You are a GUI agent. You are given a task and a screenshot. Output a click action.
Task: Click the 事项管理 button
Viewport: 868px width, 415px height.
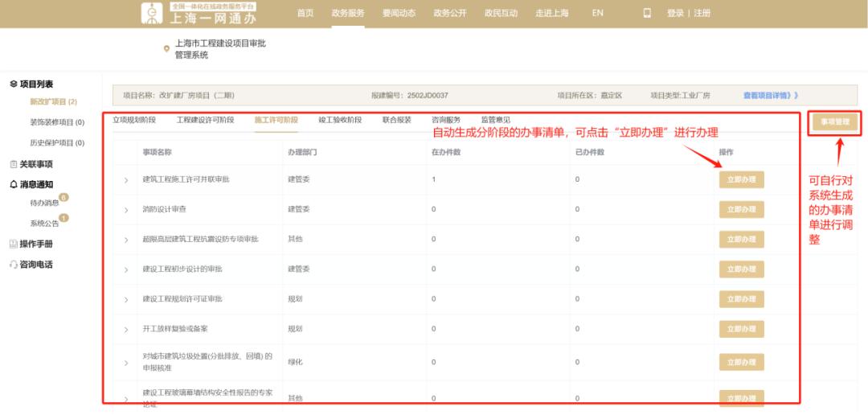click(835, 122)
